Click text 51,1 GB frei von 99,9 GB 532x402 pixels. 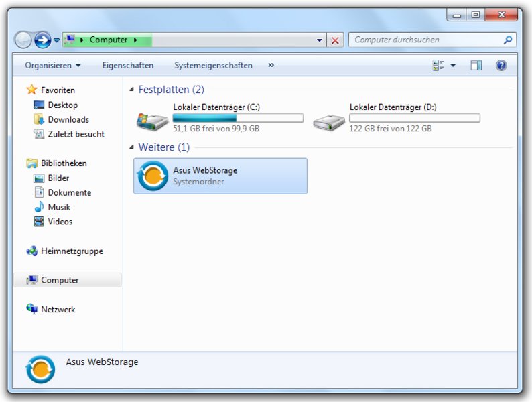pos(216,129)
